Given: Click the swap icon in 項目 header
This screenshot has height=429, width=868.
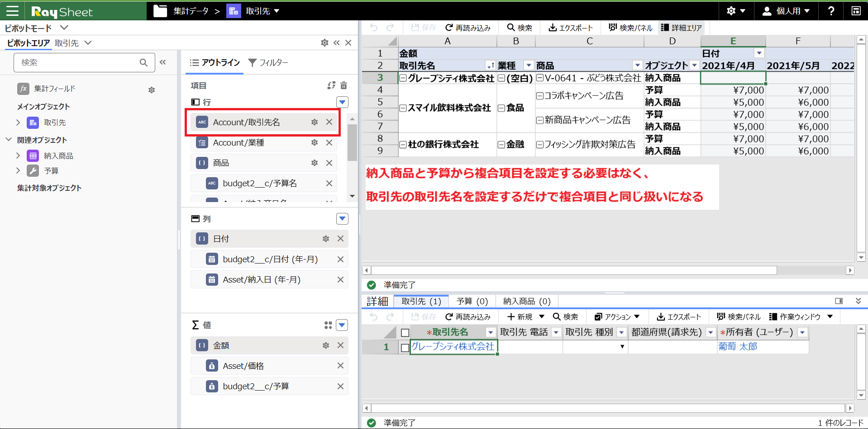Looking at the screenshot, I should coord(331,85).
